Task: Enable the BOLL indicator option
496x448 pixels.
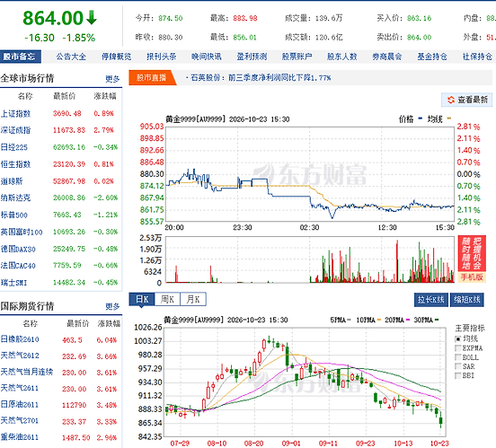Action: (x=457, y=357)
